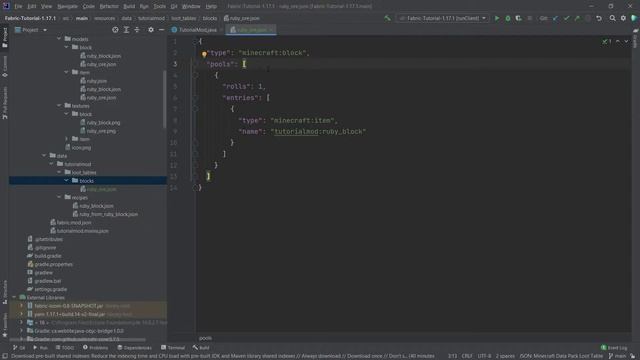Open the run configuration dropdown
Viewport: 640px width, 360px height.
[443, 18]
